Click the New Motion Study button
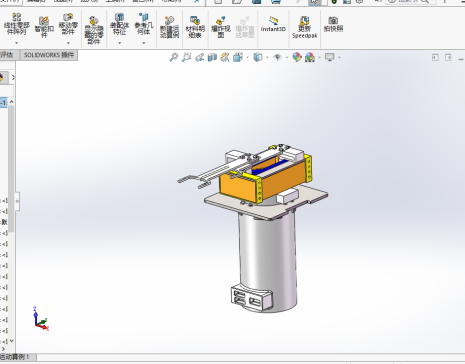 (169, 27)
